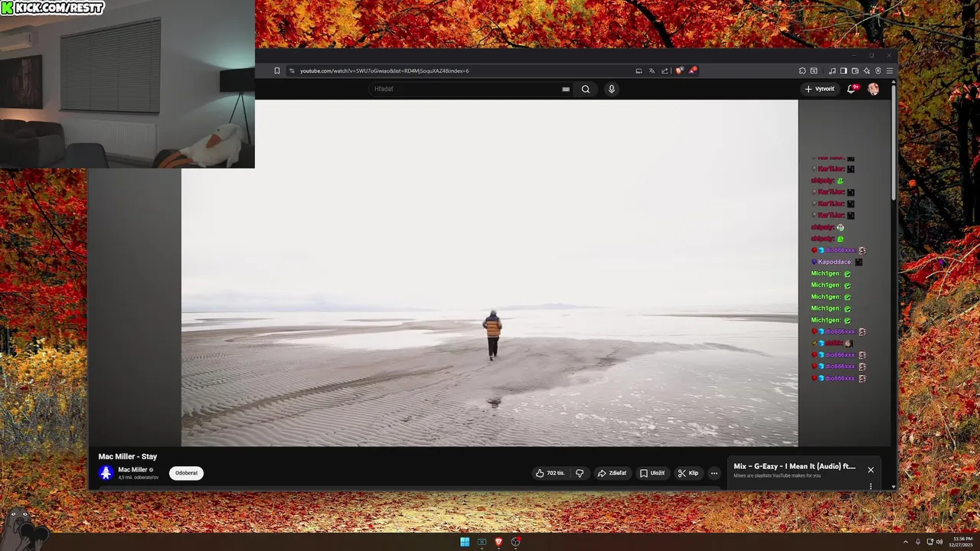Open the extensions puzzle icon
The height and width of the screenshot is (551, 980).
pyautogui.click(x=802, y=70)
